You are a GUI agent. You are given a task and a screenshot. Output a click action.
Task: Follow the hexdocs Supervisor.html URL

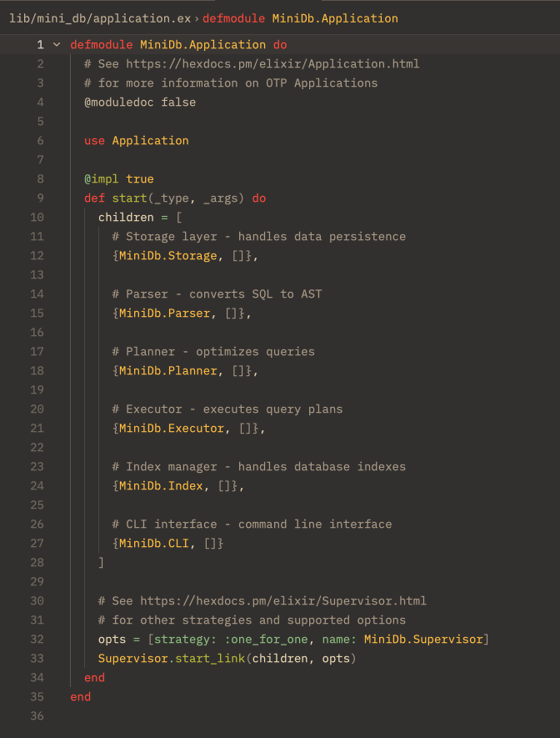pos(282,600)
